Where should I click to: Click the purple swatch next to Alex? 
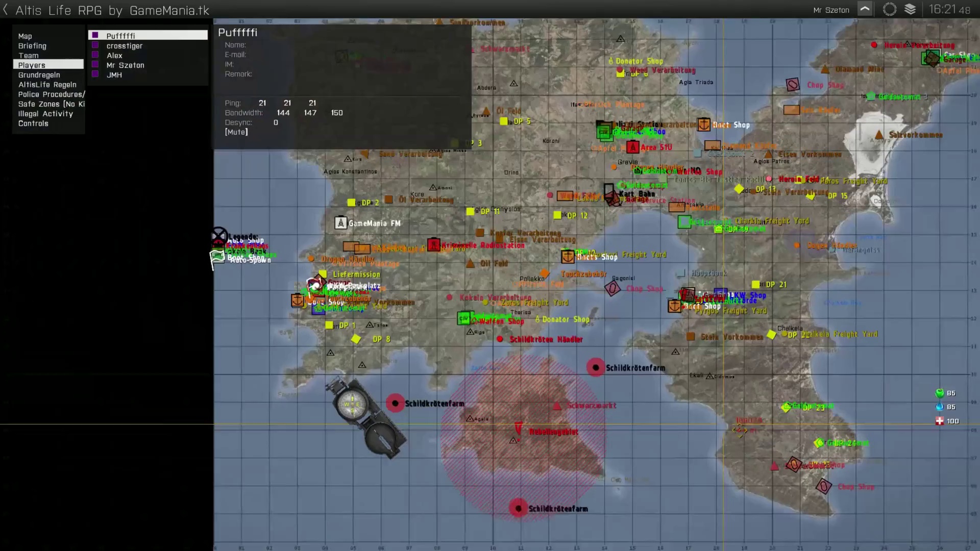(95, 55)
